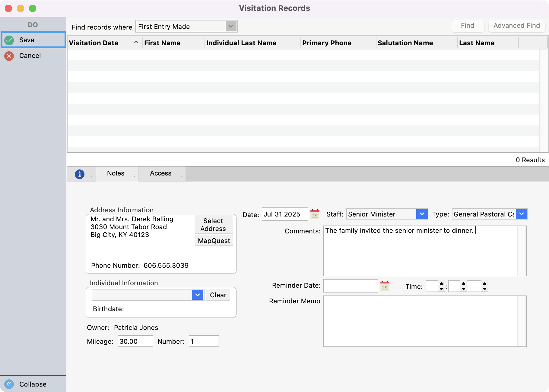The width and height of the screenshot is (549, 392).
Task: Switch to the Access tab
Action: [160, 173]
